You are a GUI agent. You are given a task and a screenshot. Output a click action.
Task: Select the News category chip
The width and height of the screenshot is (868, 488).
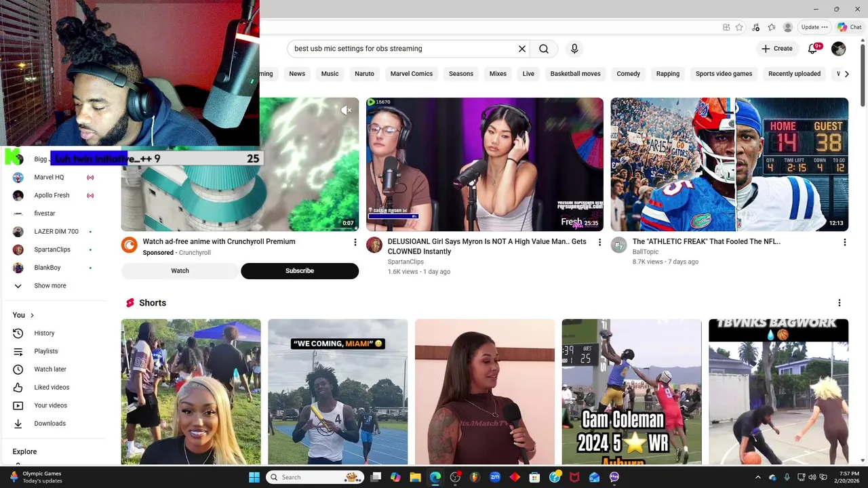coord(297,74)
